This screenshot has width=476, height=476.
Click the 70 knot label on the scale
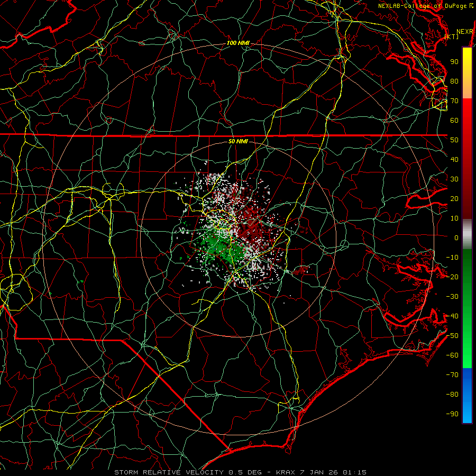(x=454, y=101)
